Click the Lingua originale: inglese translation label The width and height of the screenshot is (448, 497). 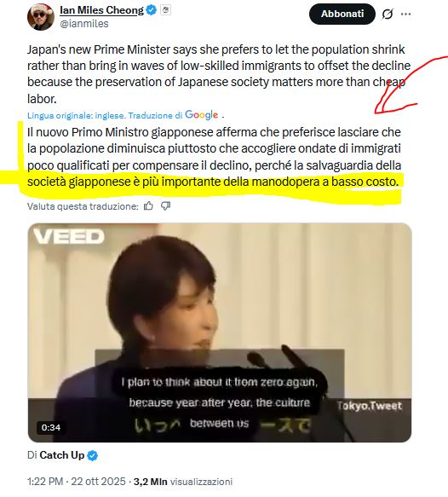pos(76,115)
